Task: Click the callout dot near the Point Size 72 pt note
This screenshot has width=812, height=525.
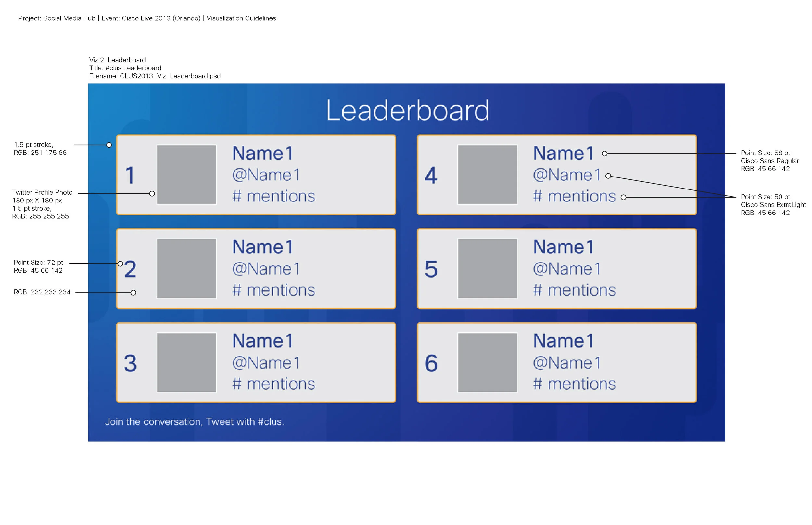Action: pyautogui.click(x=121, y=263)
